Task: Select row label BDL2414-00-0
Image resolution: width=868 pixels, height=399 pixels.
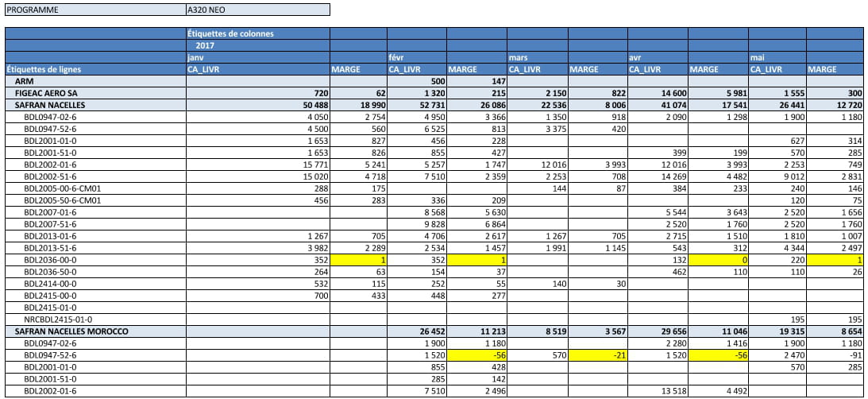Action: 96,283
